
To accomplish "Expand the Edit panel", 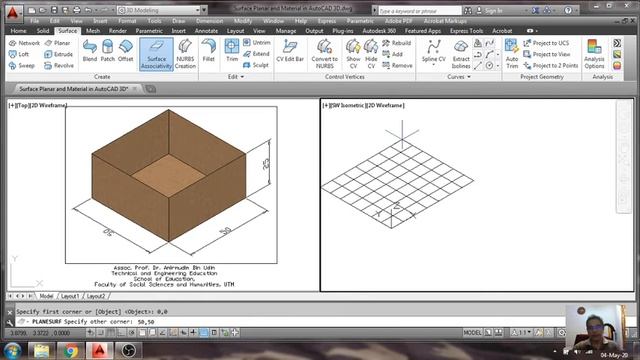I will [236, 77].
